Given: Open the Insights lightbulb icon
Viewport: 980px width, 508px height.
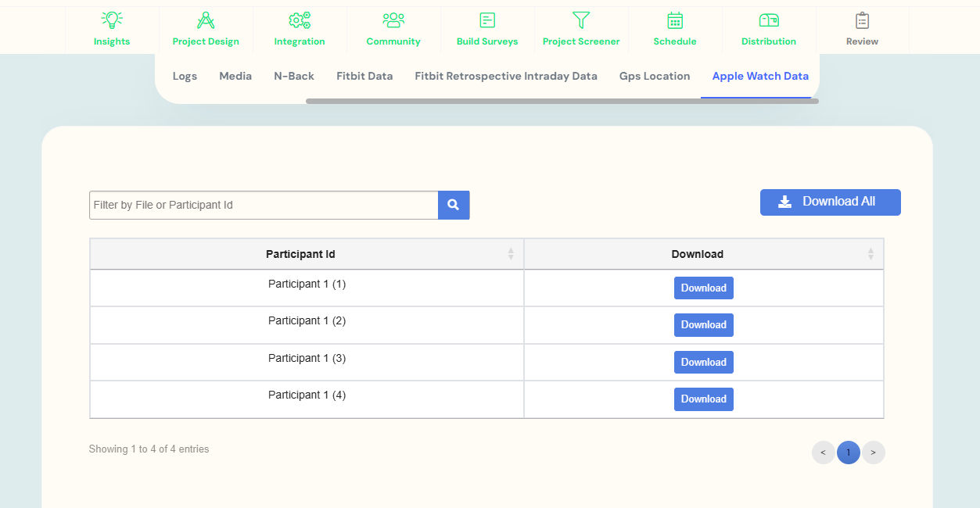Looking at the screenshot, I should click(x=112, y=20).
